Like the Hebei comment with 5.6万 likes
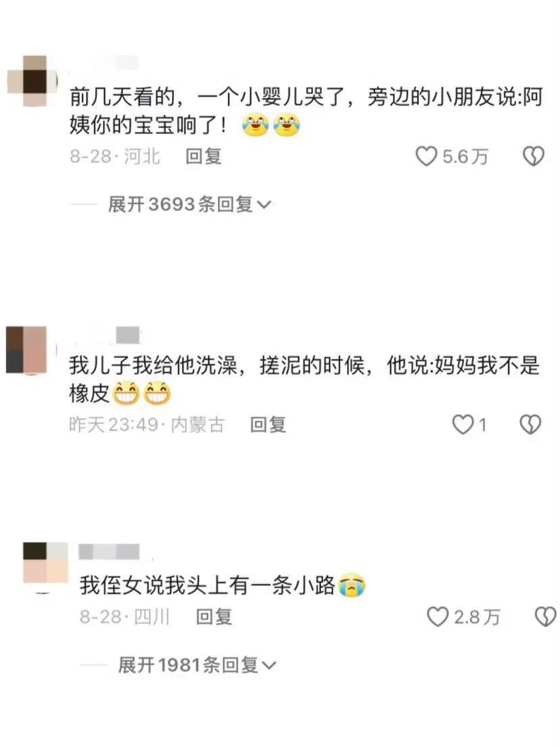The image size is (560, 747). 426,156
